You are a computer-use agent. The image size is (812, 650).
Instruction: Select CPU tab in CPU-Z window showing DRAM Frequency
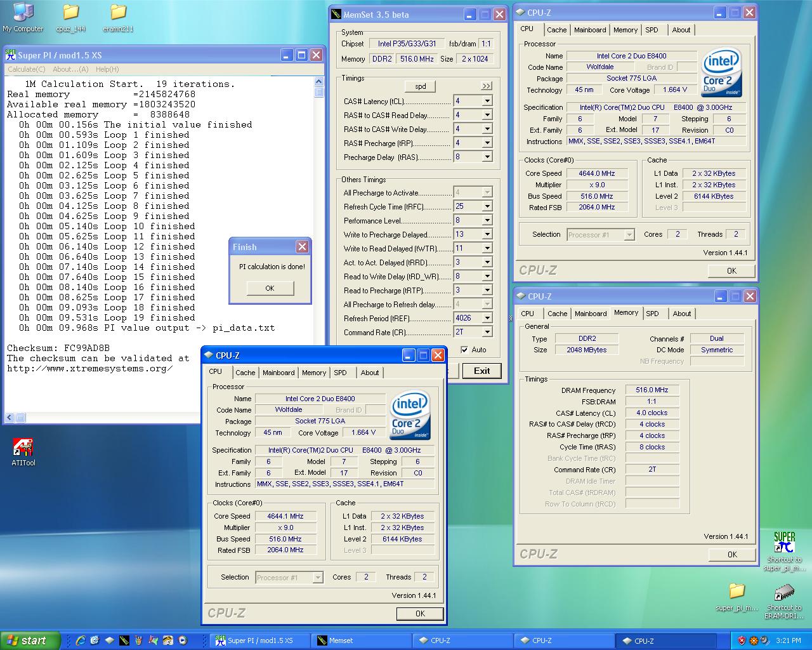[x=528, y=314]
